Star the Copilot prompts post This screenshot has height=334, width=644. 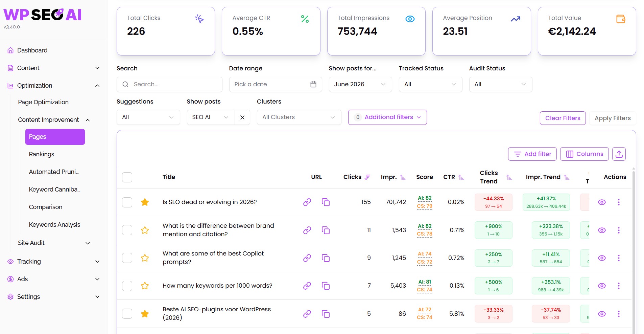[x=145, y=258]
